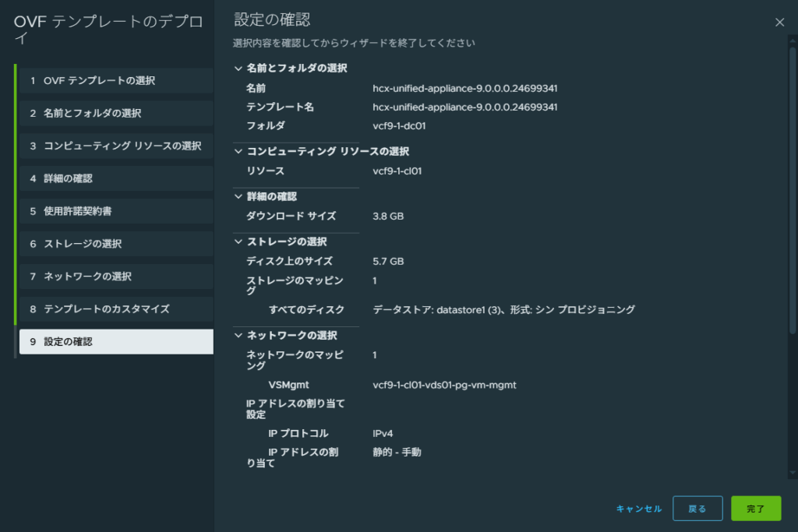The image size is (798, 532).
Task: Go to step 1 OVF テンプレートの選択
Action: 115,81
